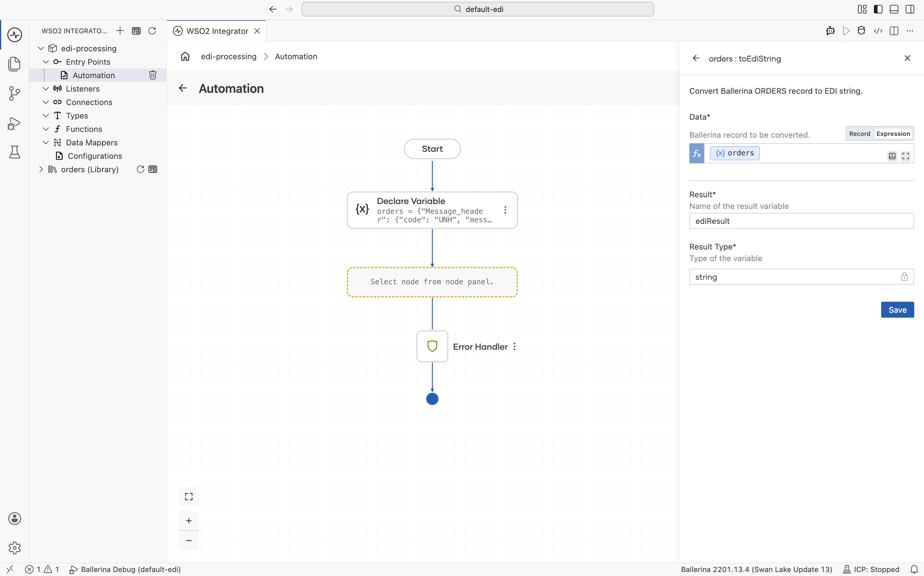Switch Data input to Expression mode

(x=893, y=134)
